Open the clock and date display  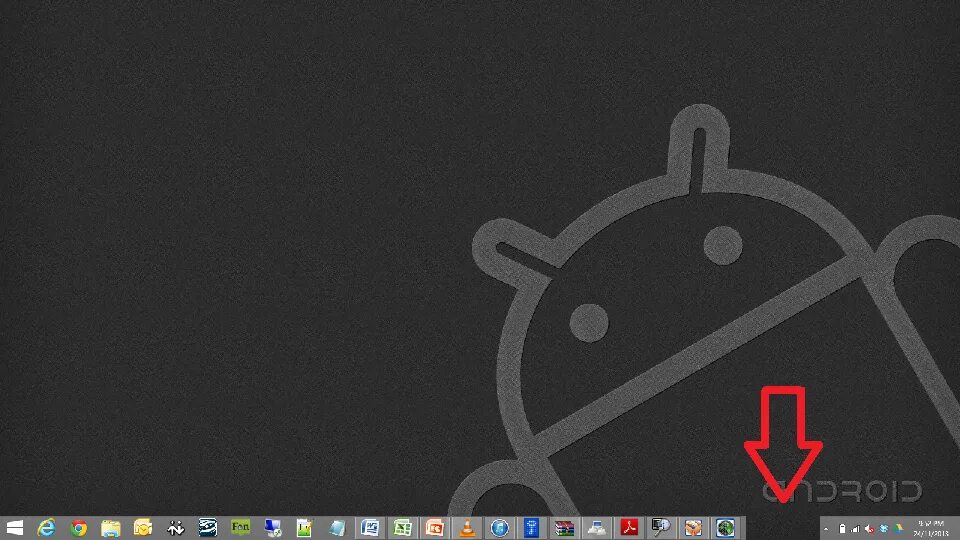point(931,528)
